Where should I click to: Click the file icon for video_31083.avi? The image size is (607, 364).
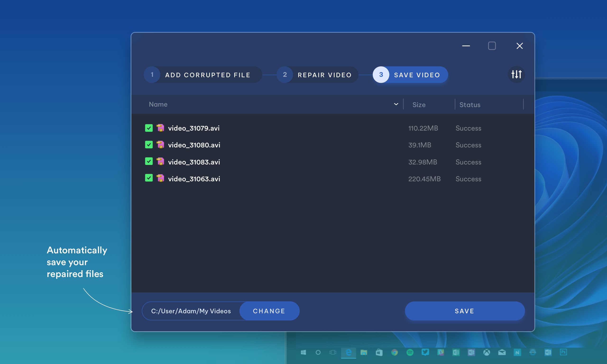[x=160, y=162]
